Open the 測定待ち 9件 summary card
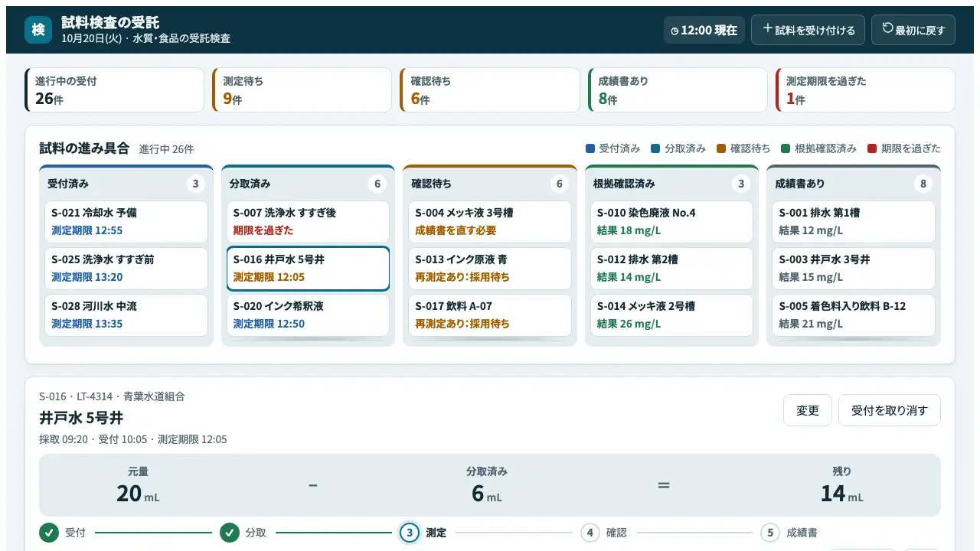The image size is (980, 551). pyautogui.click(x=302, y=90)
